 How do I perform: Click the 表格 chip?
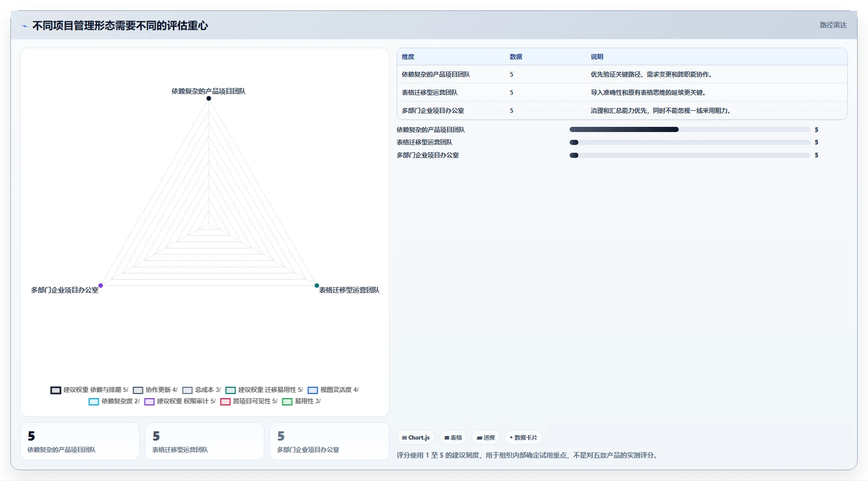click(453, 438)
